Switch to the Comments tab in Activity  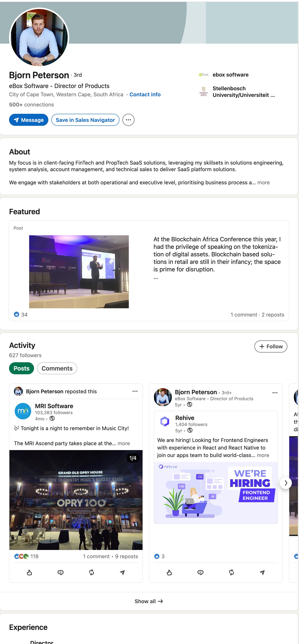pos(57,368)
